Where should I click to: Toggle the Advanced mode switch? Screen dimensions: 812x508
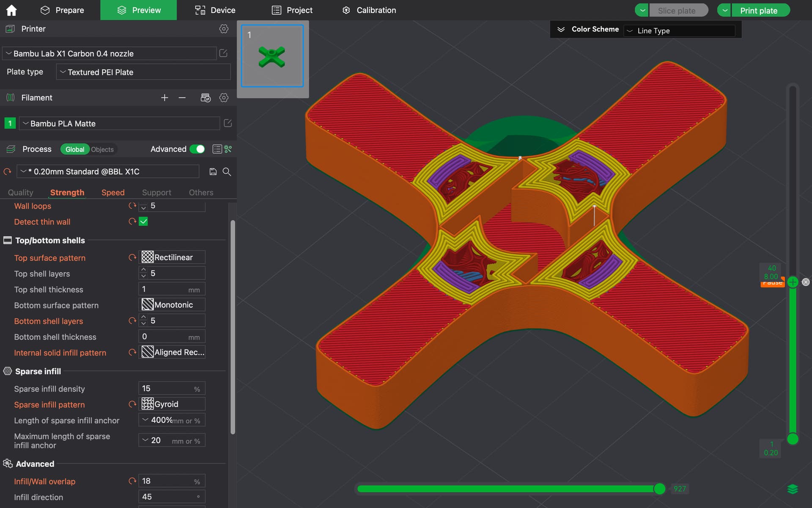tap(197, 149)
